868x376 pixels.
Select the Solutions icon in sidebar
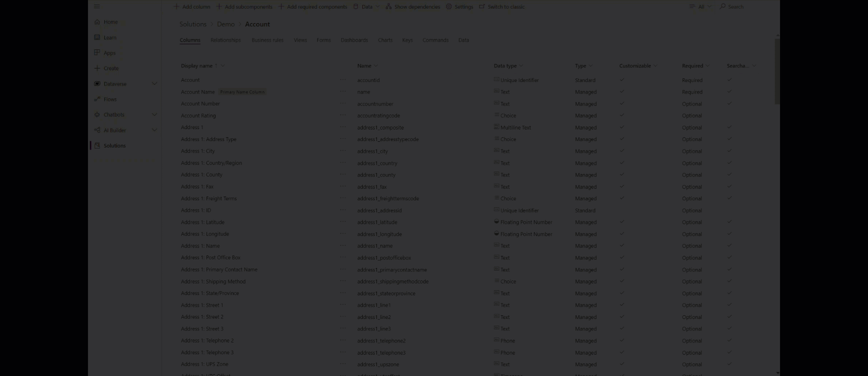(97, 145)
